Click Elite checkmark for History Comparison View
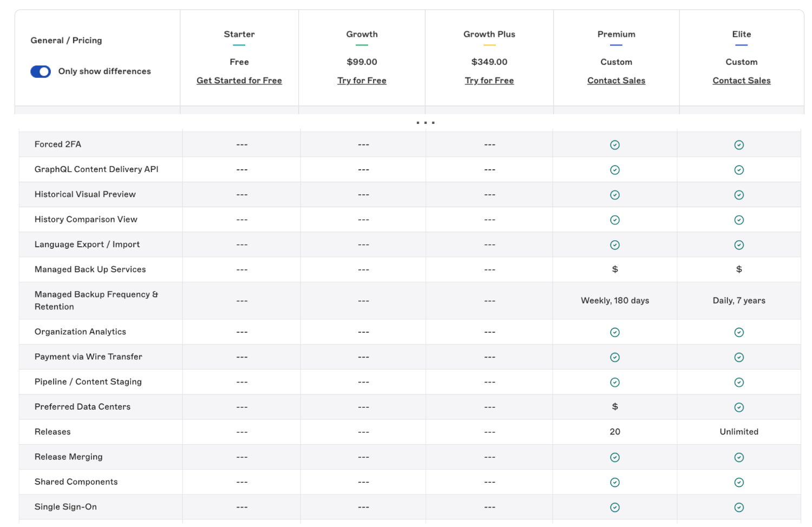 point(739,220)
